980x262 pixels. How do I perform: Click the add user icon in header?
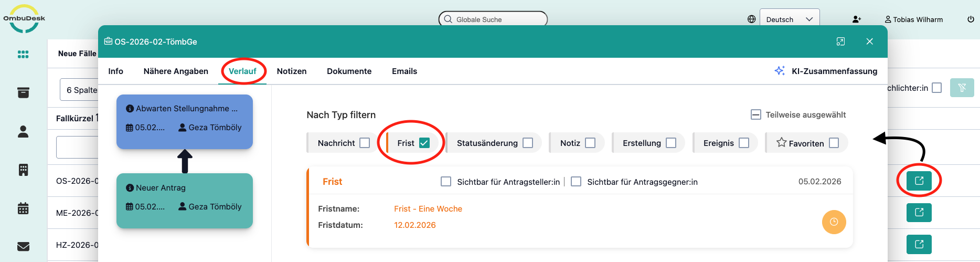857,19
